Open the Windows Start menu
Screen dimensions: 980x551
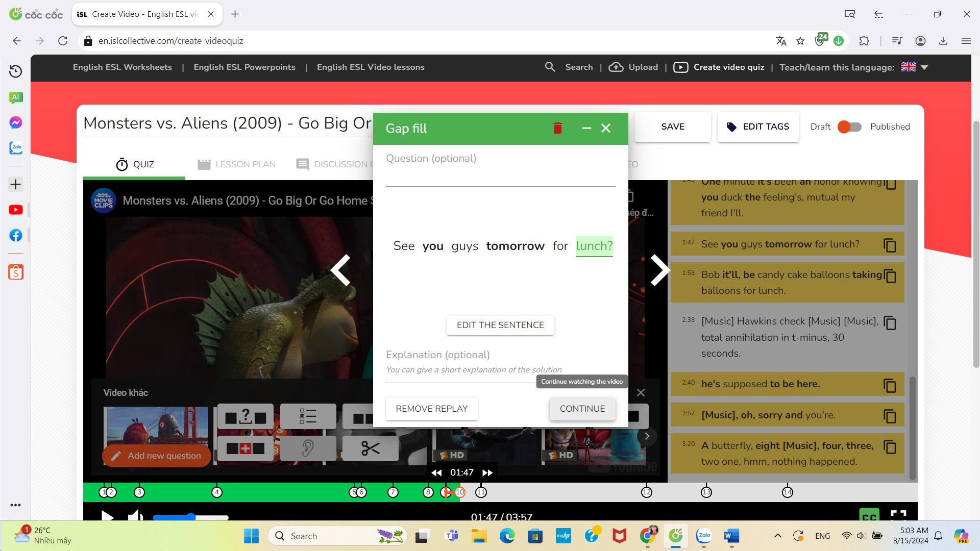pyautogui.click(x=251, y=536)
